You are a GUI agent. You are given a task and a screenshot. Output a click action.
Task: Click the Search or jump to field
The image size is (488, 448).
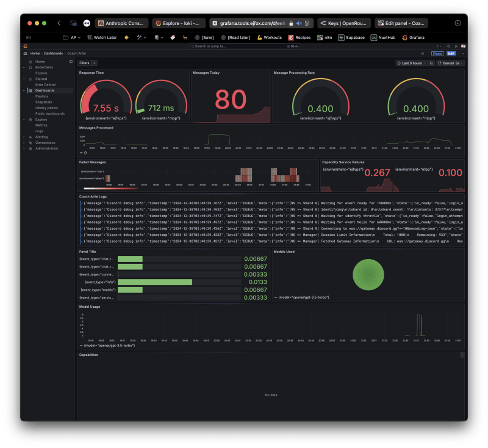point(245,46)
